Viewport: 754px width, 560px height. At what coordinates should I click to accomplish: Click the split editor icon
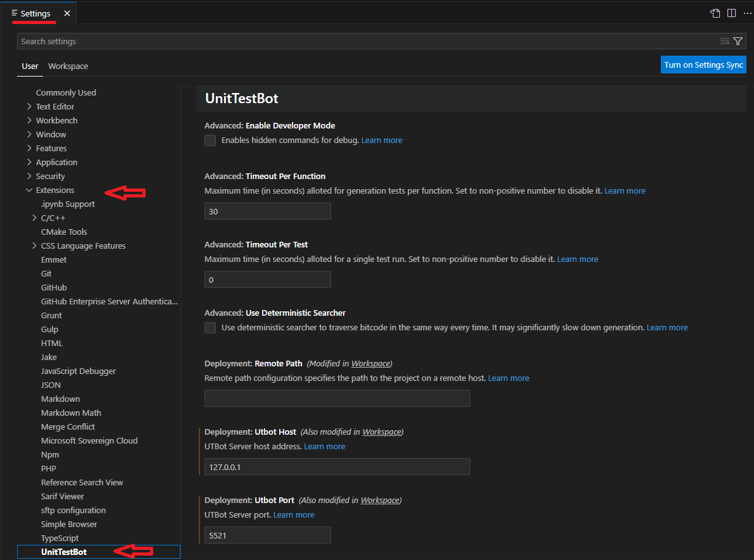pyautogui.click(x=731, y=13)
